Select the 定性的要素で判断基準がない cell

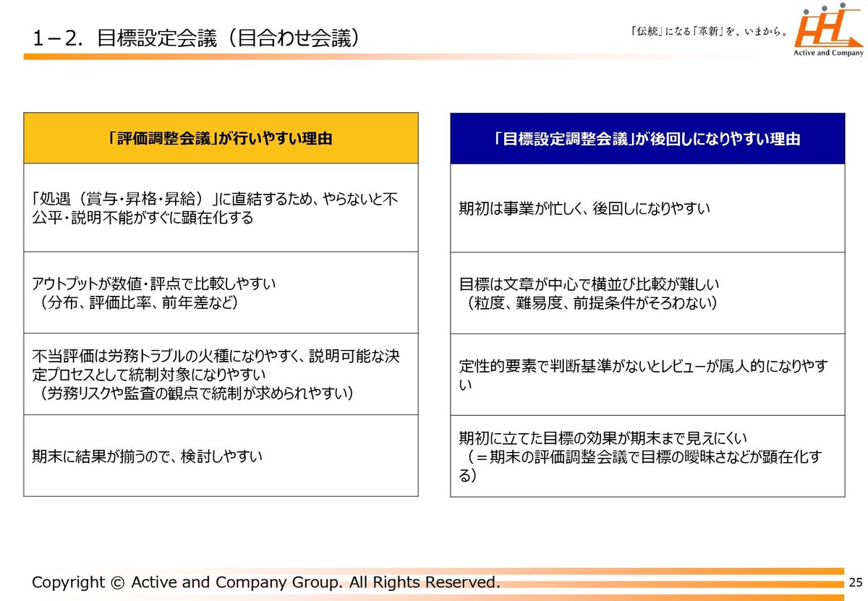(x=647, y=375)
